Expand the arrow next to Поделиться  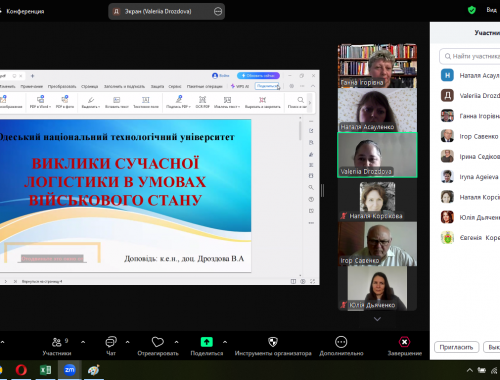(x=225, y=342)
